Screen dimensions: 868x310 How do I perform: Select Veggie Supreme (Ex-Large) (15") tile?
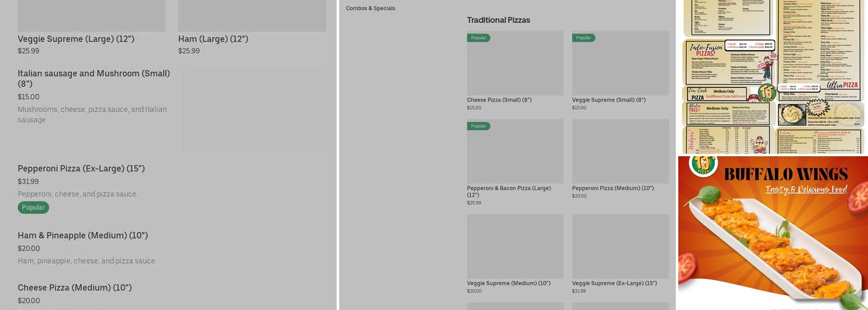click(620, 248)
